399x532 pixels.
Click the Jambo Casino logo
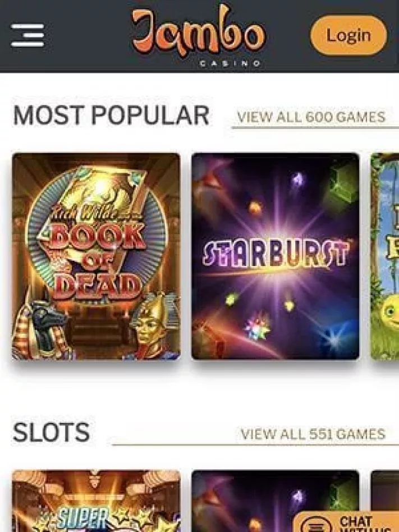(x=199, y=35)
